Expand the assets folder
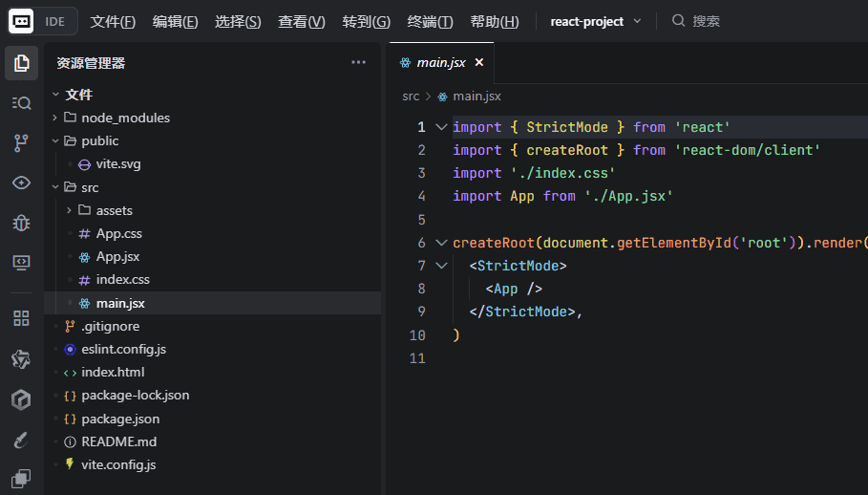This screenshot has width=868, height=495. pos(69,210)
